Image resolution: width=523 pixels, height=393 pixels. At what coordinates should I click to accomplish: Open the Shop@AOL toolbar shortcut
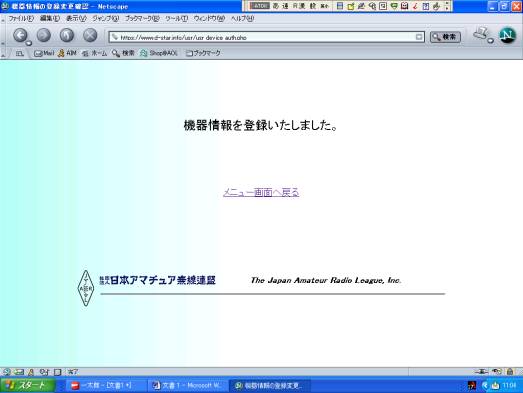click(159, 53)
